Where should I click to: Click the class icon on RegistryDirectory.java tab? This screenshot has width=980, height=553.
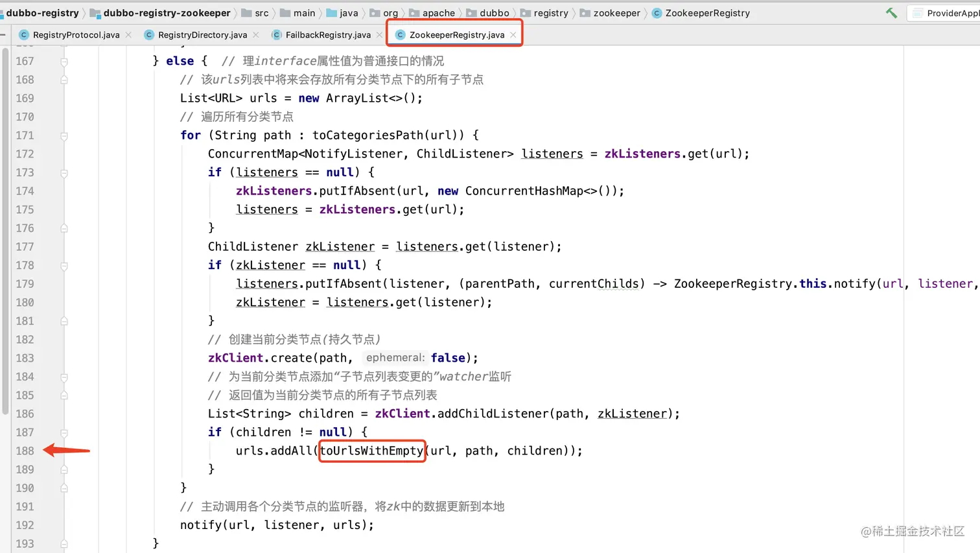pyautogui.click(x=149, y=35)
